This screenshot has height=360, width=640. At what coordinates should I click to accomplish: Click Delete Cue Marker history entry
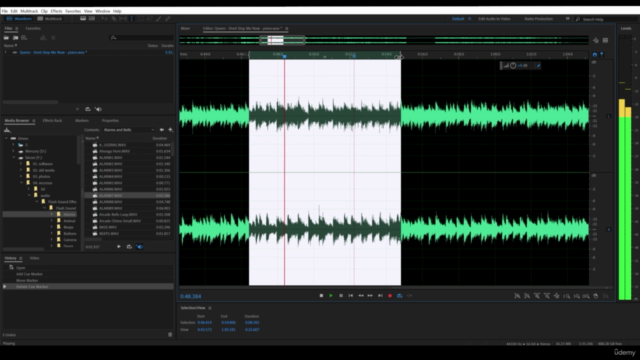point(88,287)
